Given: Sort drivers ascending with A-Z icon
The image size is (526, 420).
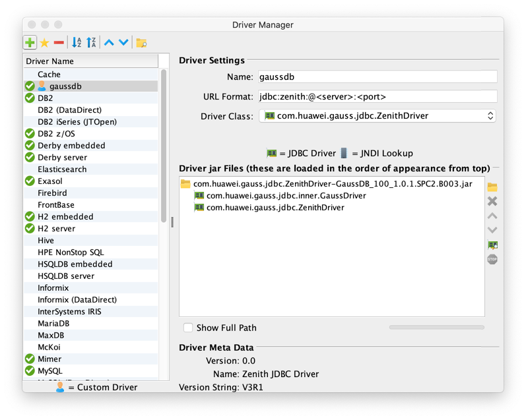Looking at the screenshot, I should click(77, 43).
